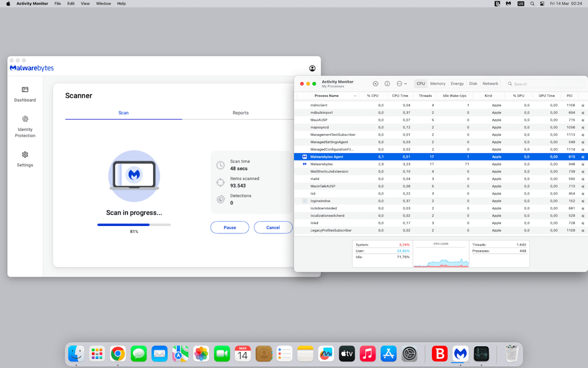Viewport: 588px width, 368px height.
Task: Sort by Idle Wake-Ups column header
Action: pos(455,96)
